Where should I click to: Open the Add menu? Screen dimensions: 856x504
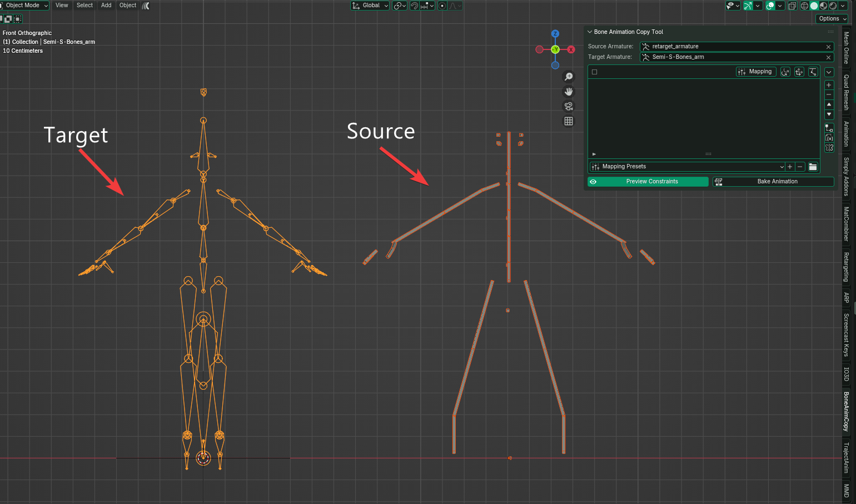coord(106,6)
